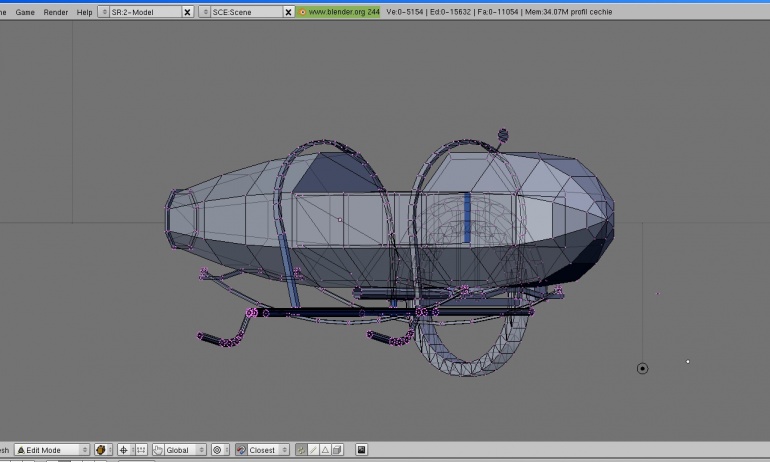This screenshot has height=462, width=770.
Task: Click the Ed:0-15632 edge count text
Action: click(450, 12)
